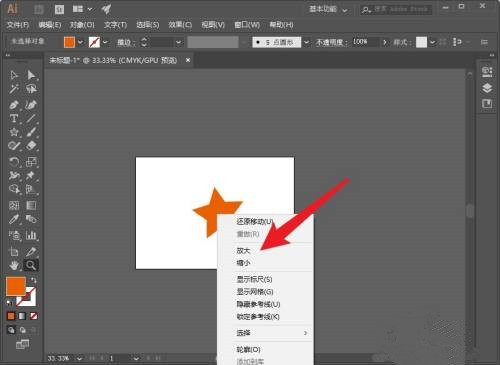500x365 pixels.
Task: Open the 窗口(W) menu
Action: pos(247,25)
